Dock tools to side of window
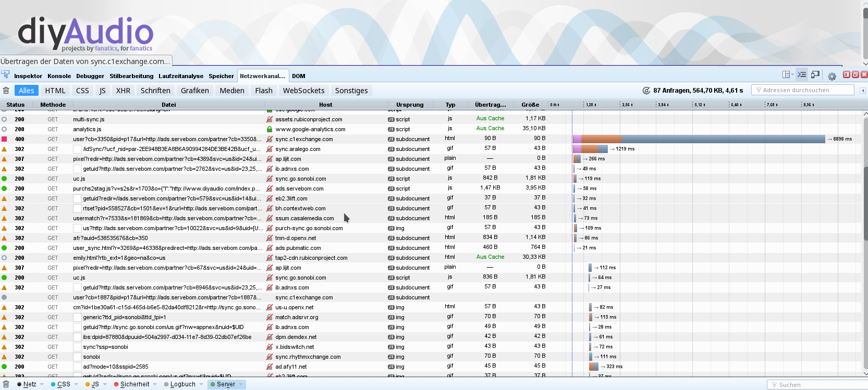The height and width of the screenshot is (390, 868). 847,74
